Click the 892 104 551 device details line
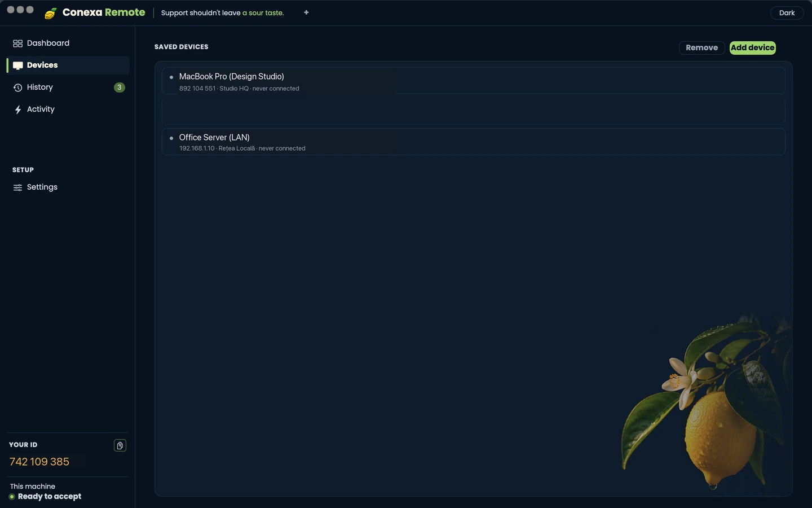Image resolution: width=812 pixels, height=508 pixels. (x=239, y=89)
